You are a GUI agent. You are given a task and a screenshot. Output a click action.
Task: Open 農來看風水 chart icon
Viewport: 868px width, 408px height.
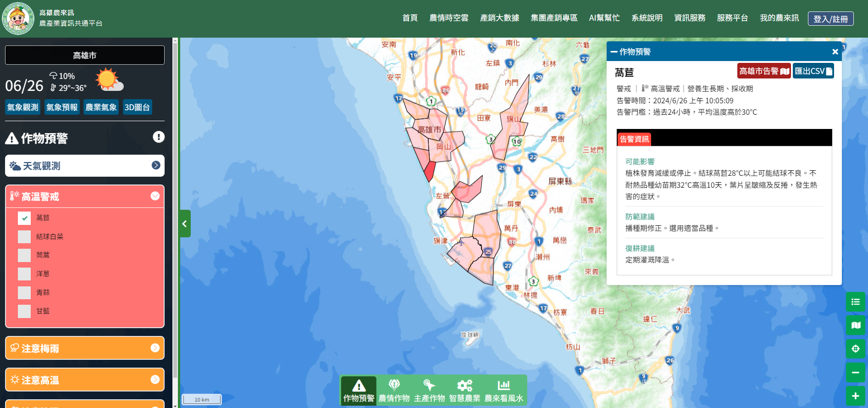coord(503,391)
